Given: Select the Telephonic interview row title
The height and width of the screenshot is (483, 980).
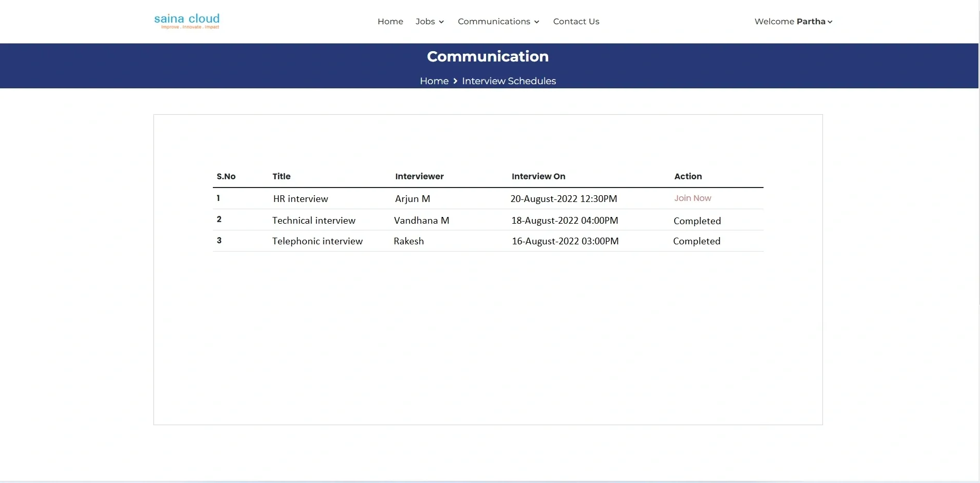Looking at the screenshot, I should click(x=317, y=241).
